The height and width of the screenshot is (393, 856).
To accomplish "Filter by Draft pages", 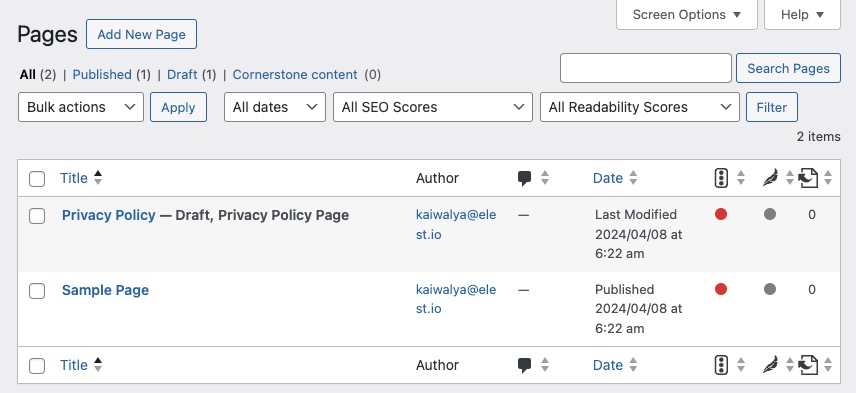I will 182,75.
